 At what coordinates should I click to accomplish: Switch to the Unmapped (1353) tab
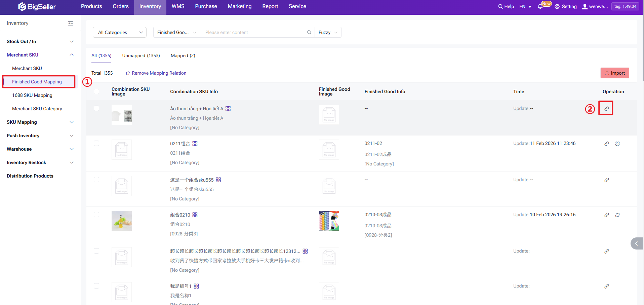pyautogui.click(x=141, y=55)
